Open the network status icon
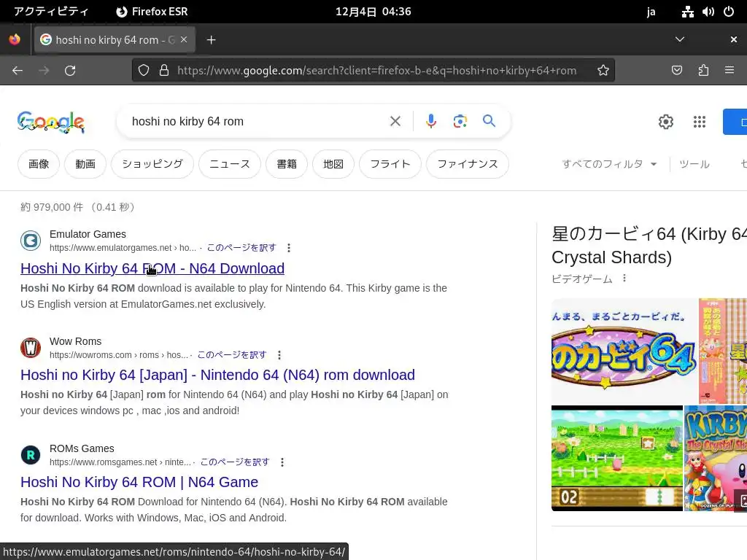Image resolution: width=747 pixels, height=560 pixels. 687,12
